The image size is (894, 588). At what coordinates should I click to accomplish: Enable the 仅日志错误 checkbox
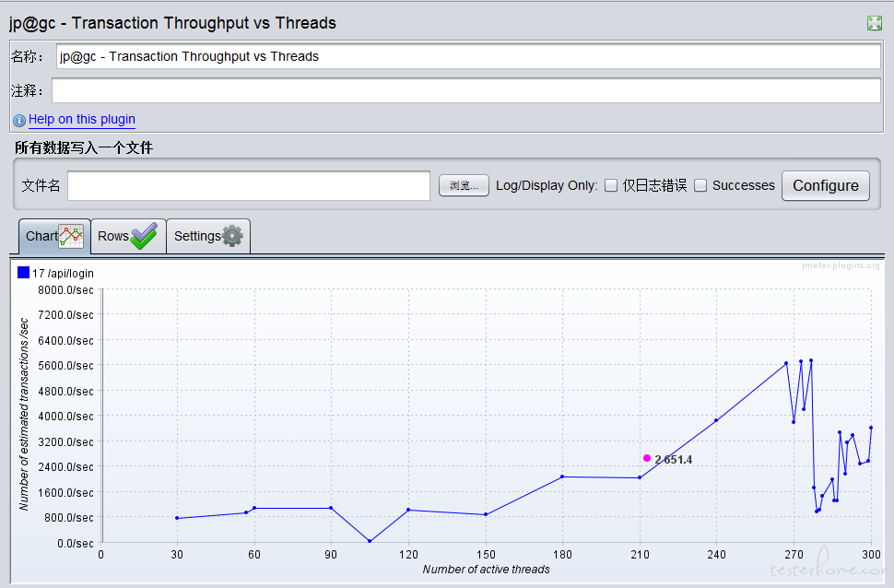pyautogui.click(x=611, y=185)
